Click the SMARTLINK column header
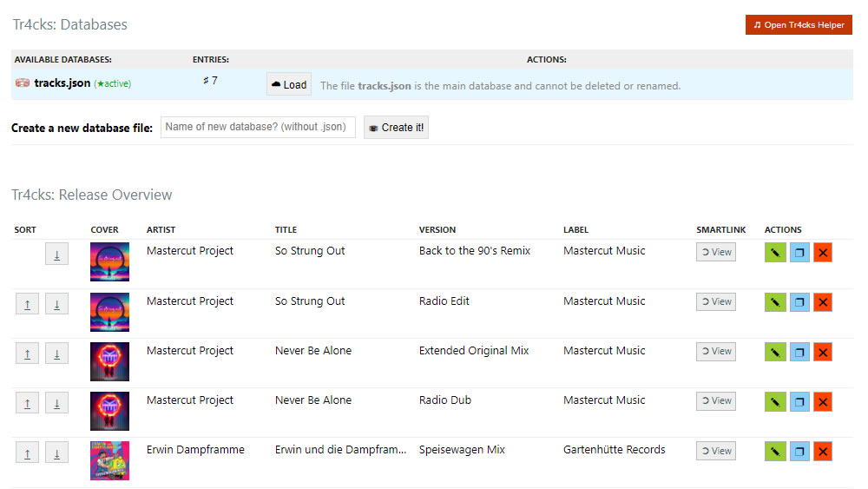The width and height of the screenshot is (868, 489). (x=720, y=230)
